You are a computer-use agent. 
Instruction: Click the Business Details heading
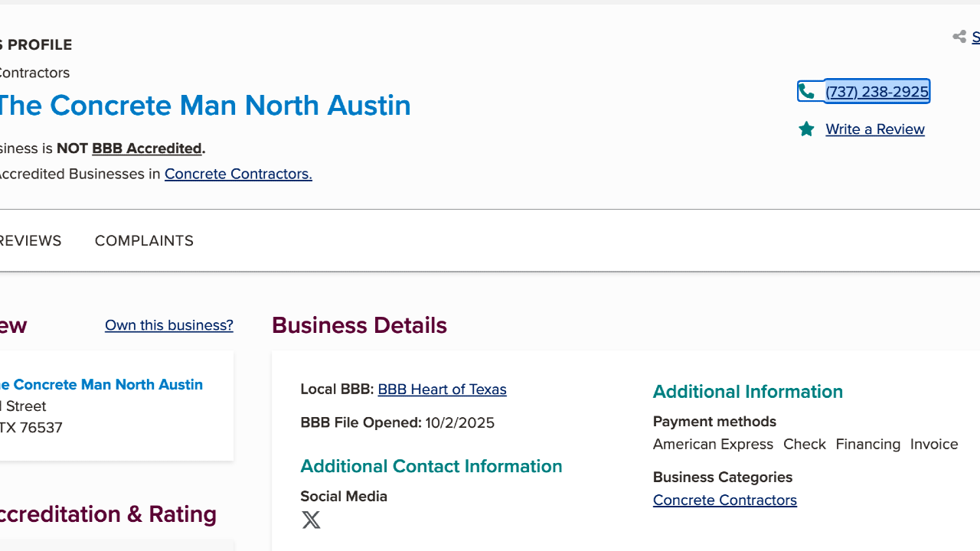point(359,325)
